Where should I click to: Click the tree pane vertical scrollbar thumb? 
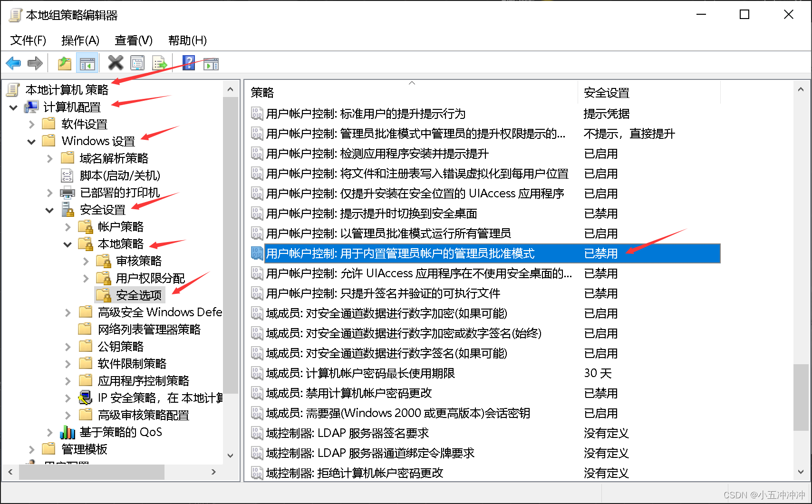231,245
